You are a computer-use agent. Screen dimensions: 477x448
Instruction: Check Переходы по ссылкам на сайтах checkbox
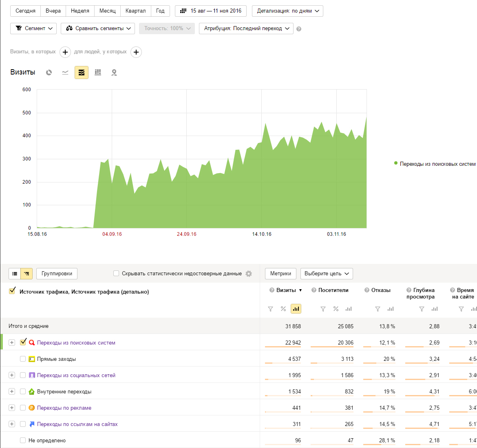(x=23, y=424)
